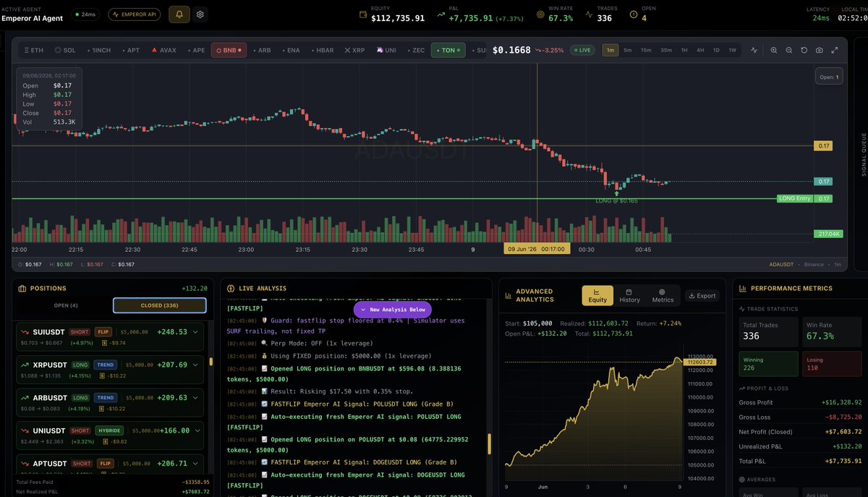Set chart timeframe to 1W
The width and height of the screenshot is (868, 497).
tap(733, 50)
